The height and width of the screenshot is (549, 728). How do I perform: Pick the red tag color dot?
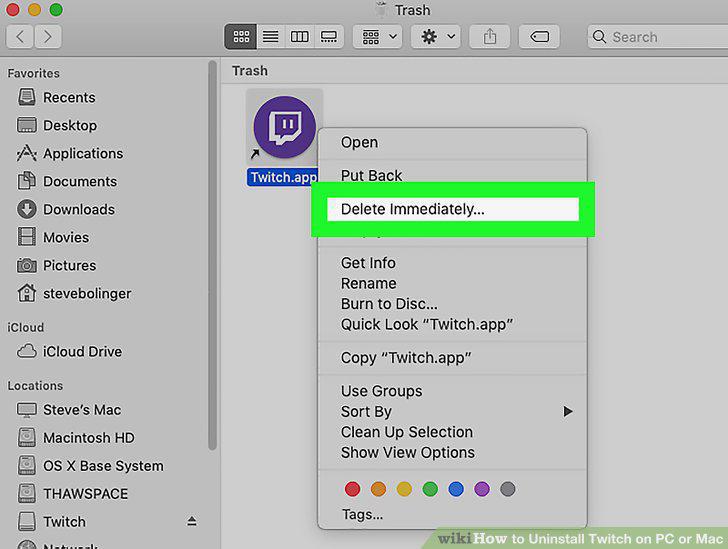point(352,489)
